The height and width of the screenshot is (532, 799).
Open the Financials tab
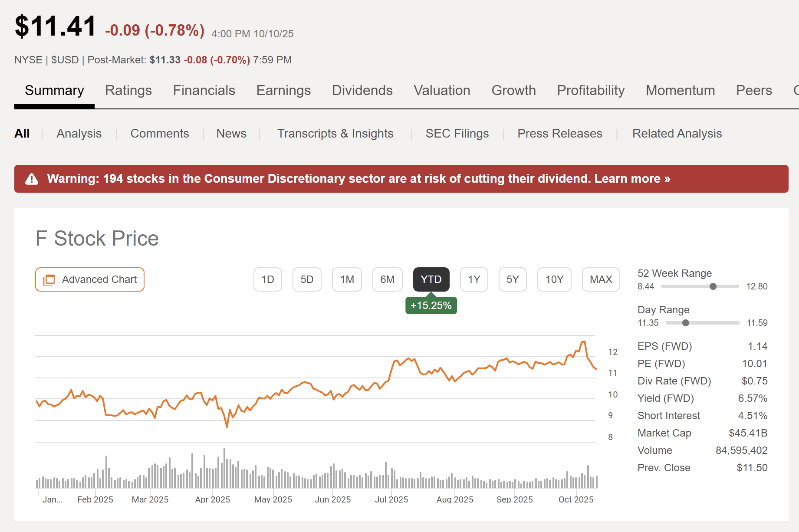204,90
